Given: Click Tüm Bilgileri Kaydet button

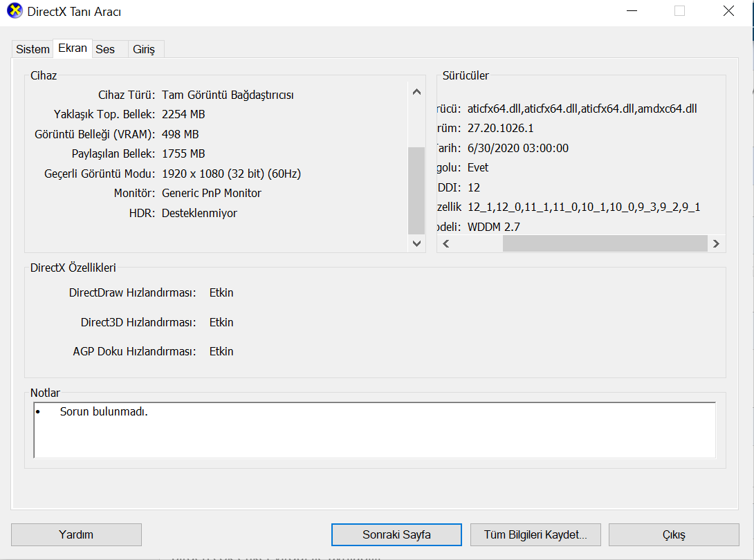Looking at the screenshot, I should pos(535,534).
